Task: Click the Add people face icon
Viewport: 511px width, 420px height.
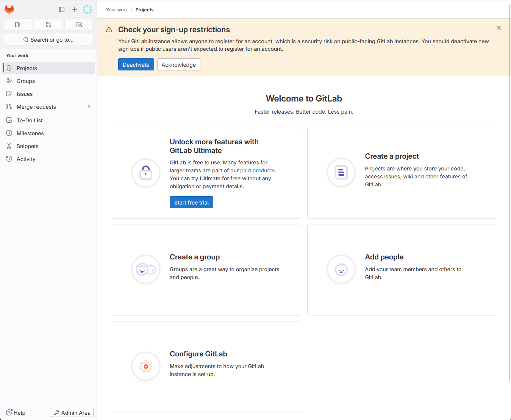Action: (x=341, y=270)
